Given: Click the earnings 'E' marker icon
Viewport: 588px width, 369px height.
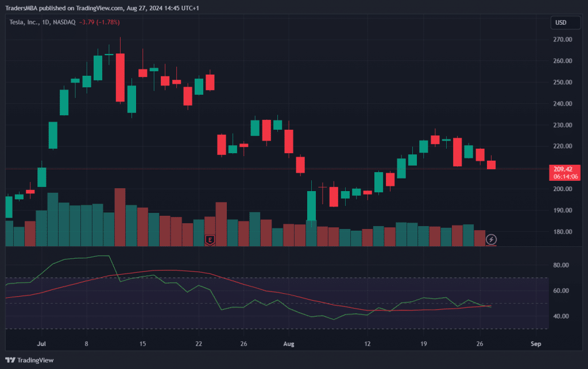Looking at the screenshot, I should point(210,239).
